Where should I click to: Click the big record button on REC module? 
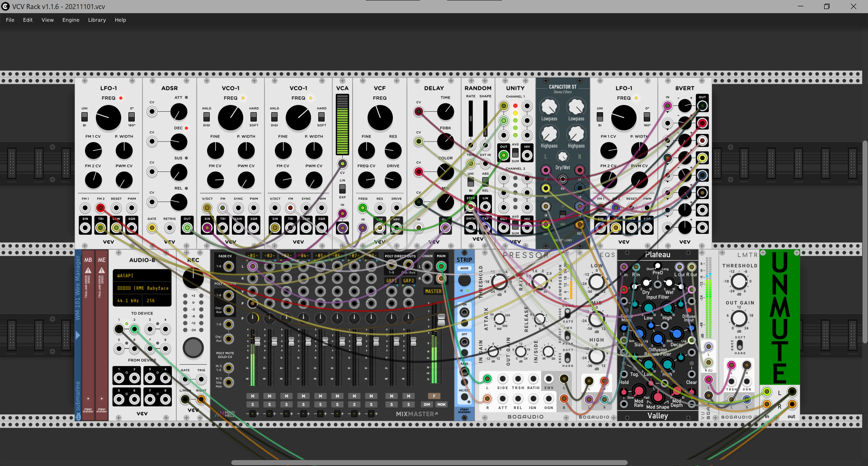click(x=193, y=347)
